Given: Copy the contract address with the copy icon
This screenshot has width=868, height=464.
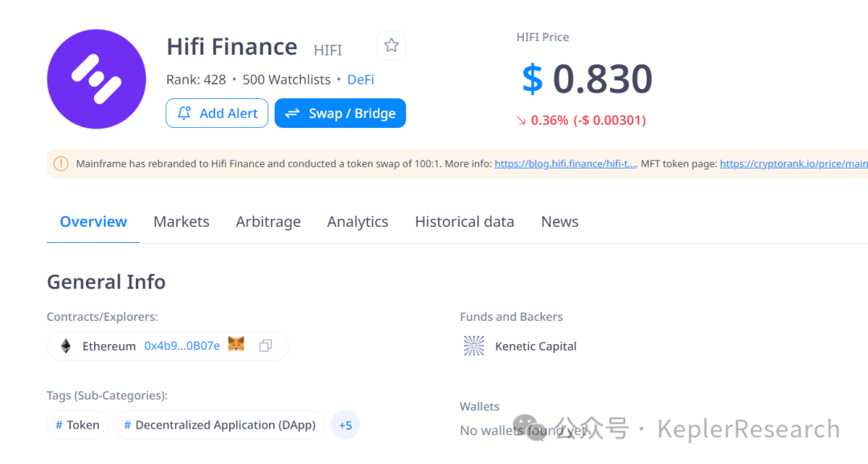Looking at the screenshot, I should [265, 346].
